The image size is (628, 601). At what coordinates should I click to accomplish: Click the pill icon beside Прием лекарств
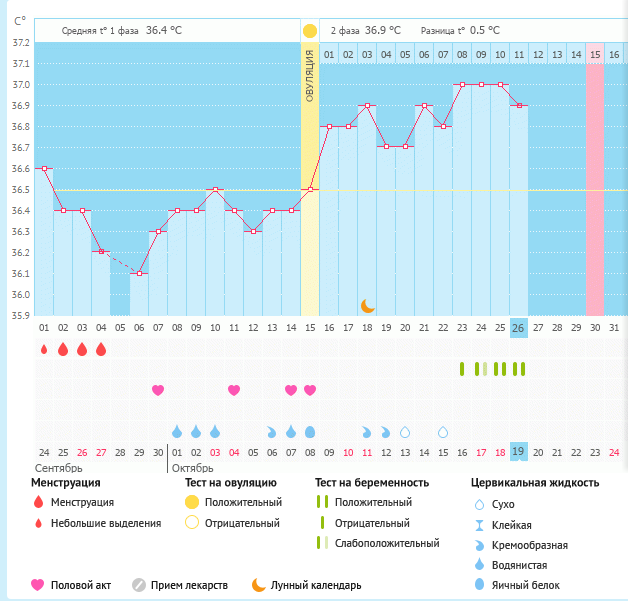[x=139, y=585]
